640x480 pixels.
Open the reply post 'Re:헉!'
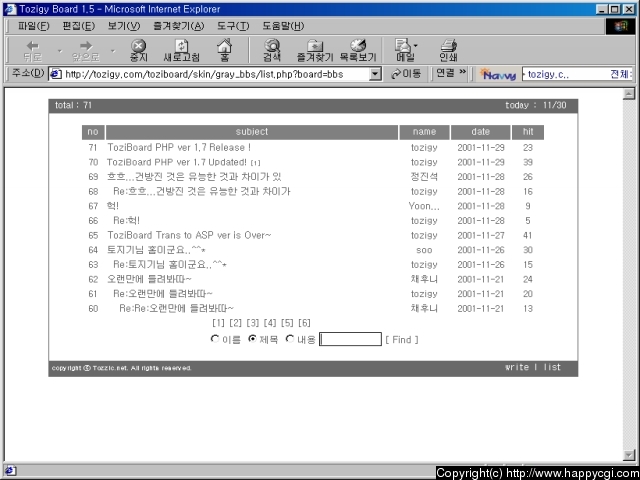[127, 220]
